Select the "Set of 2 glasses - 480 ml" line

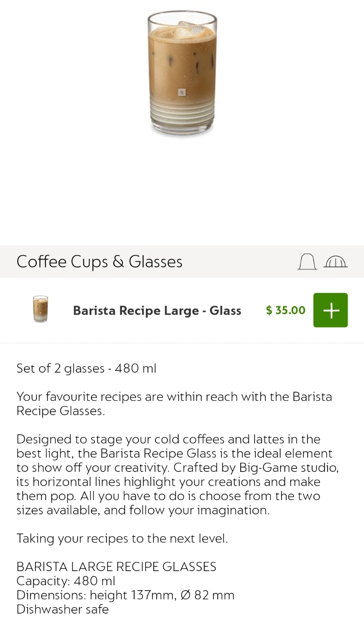(86, 368)
